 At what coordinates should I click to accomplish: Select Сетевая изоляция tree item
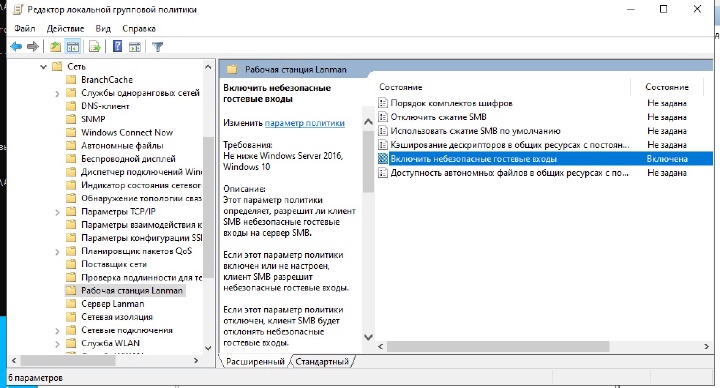pos(117,317)
